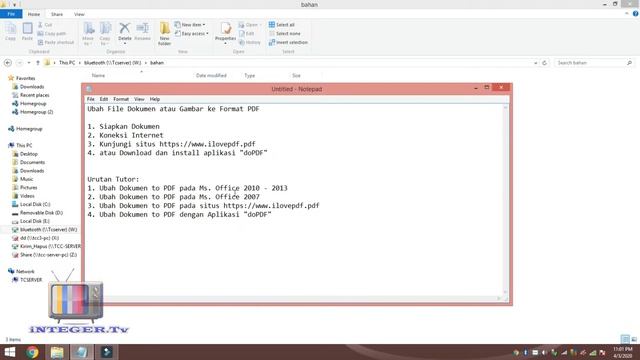Open Google Chrome from taskbar
The width and height of the screenshot is (640, 360).
point(32,352)
